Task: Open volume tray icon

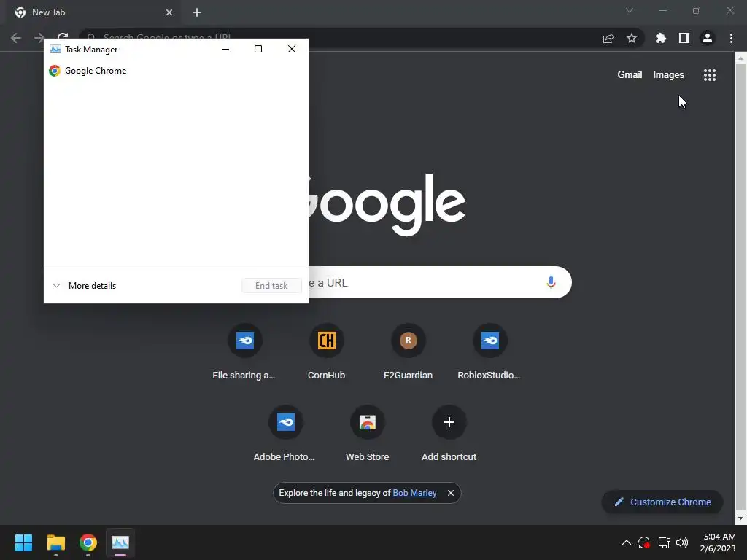Action: coord(682,542)
